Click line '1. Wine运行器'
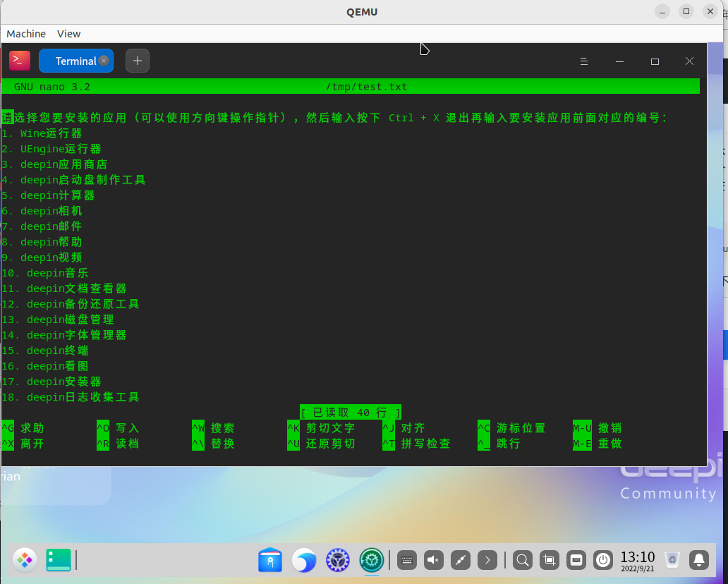Image resolution: width=728 pixels, height=584 pixels. (42, 134)
